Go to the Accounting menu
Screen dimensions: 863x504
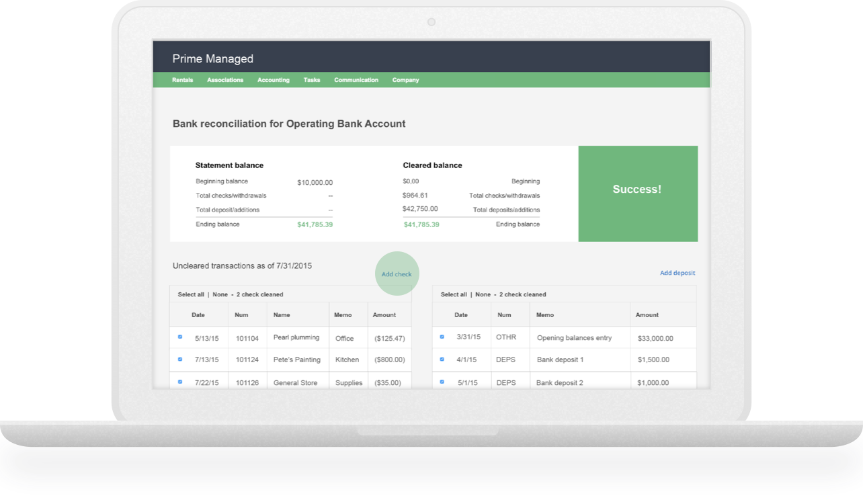coord(273,80)
